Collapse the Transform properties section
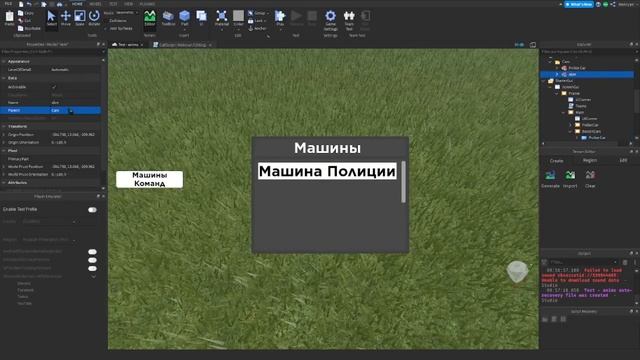 click(4, 127)
